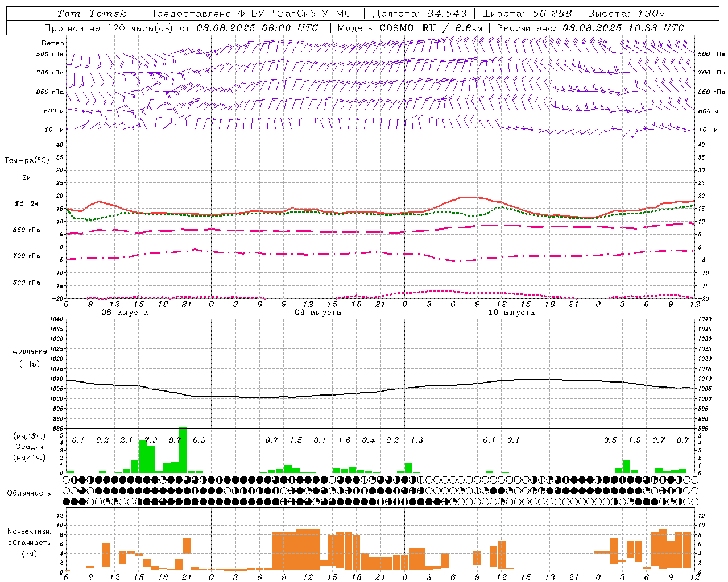This screenshot has width=728, height=582.
Task: Select the 700 гПа temperature legend entry
Action: click(26, 259)
